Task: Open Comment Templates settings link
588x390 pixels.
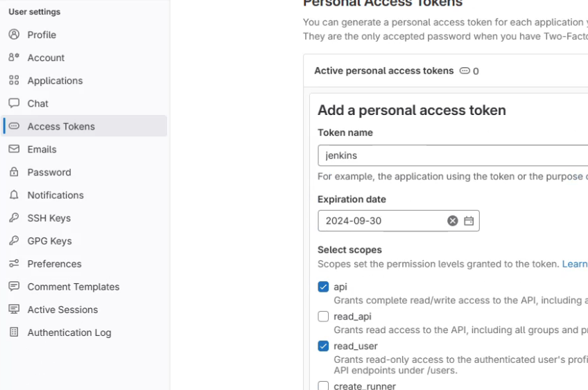Action: coord(73,287)
